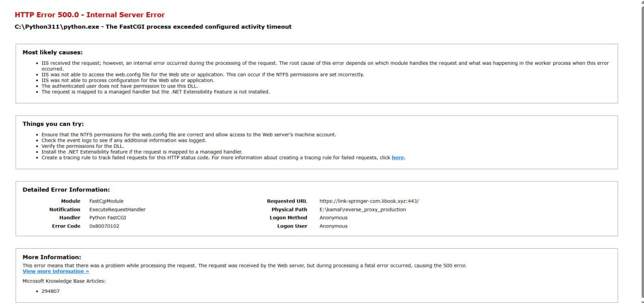644x303 pixels.
Task: Click the 'Microsoft Knowledge Base Articles:' label
Action: 64,281
